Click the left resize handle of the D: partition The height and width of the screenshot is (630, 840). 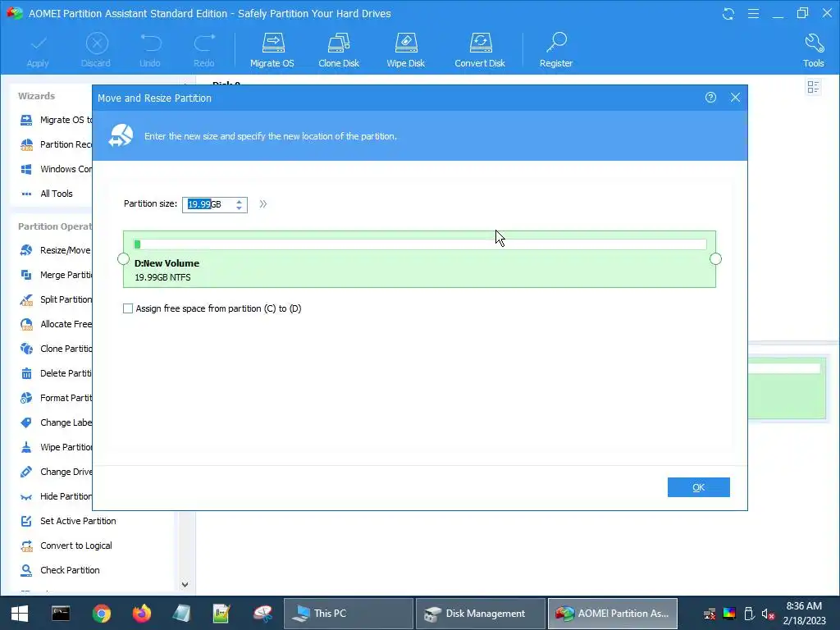tap(123, 259)
